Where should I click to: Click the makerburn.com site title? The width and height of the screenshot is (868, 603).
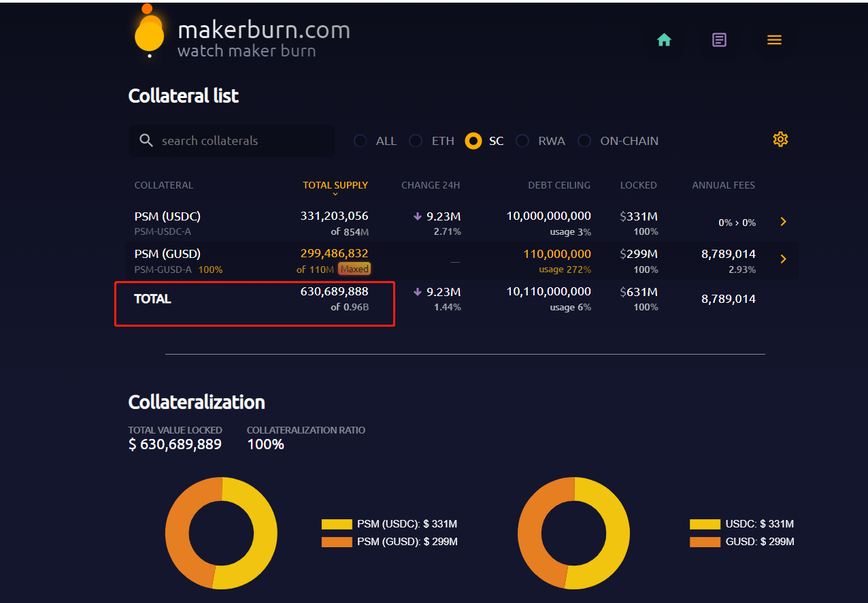264,30
